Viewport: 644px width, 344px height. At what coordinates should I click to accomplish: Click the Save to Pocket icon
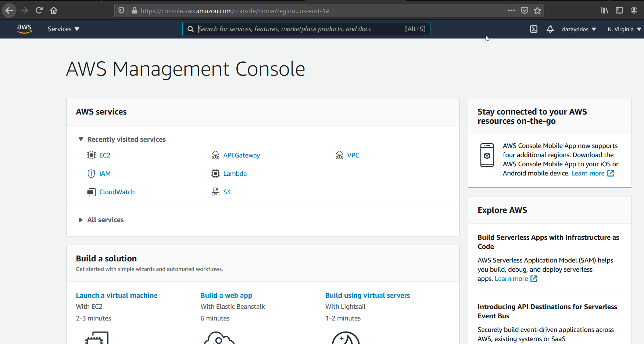[x=525, y=11]
